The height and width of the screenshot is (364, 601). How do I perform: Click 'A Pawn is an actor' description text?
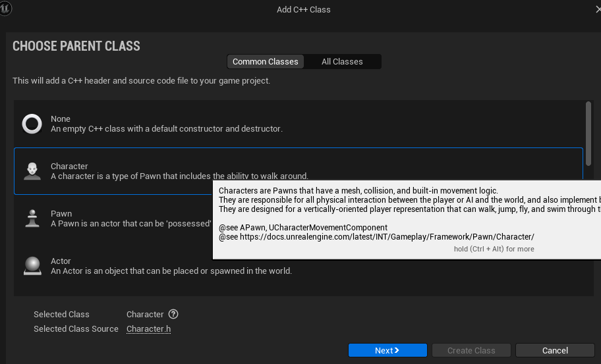(x=131, y=224)
